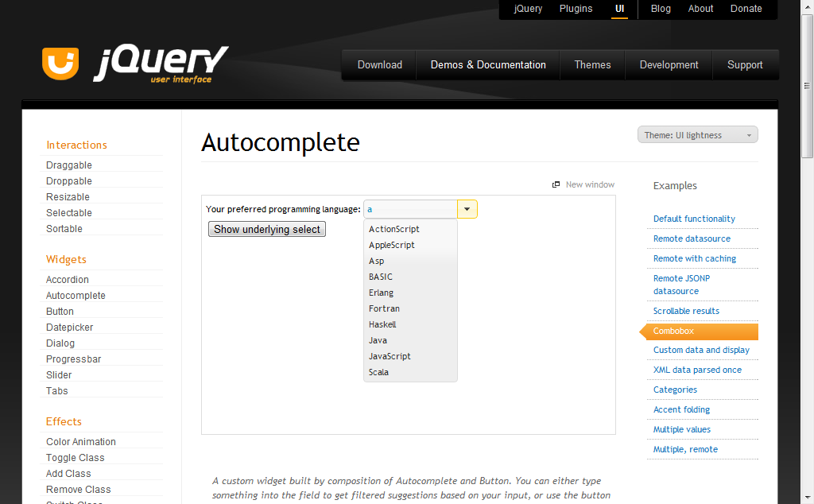
Task: Focus the programming language input field
Action: [410, 209]
